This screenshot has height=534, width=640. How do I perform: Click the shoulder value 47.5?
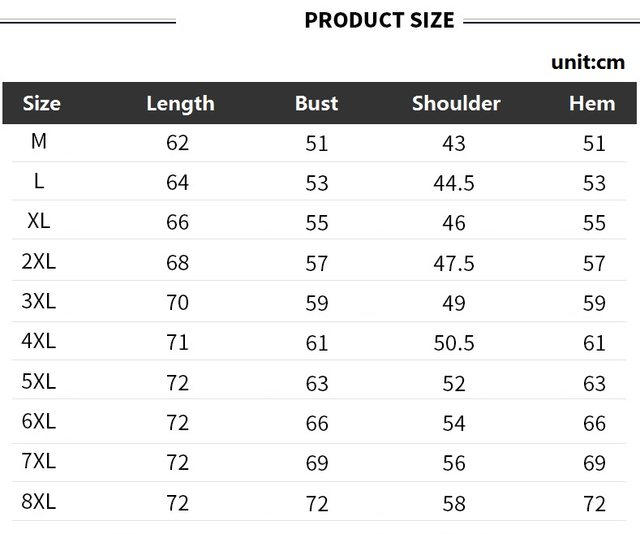click(x=454, y=263)
